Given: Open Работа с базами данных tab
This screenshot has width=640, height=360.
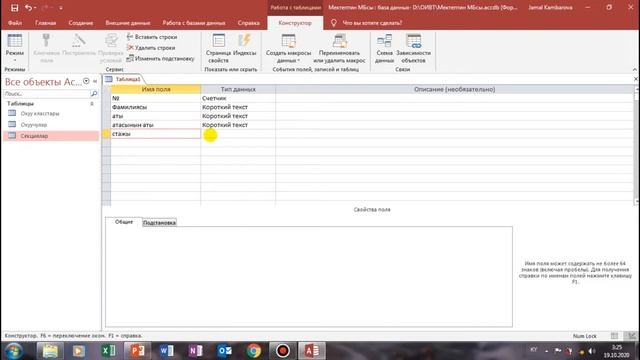Looking at the screenshot, I should 194,23.
